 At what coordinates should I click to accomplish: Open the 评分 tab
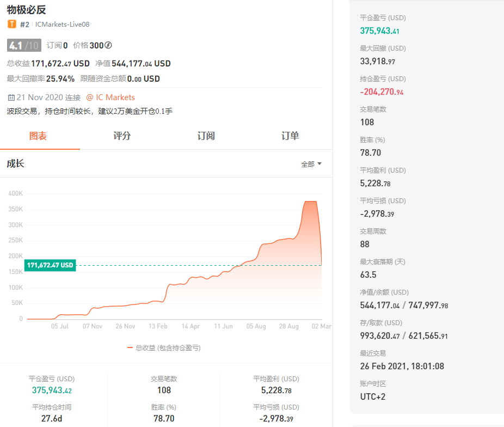tap(122, 136)
